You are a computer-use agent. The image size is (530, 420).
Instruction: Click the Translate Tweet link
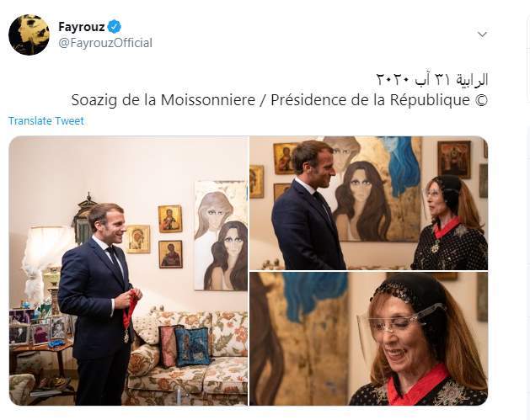pyautogui.click(x=46, y=121)
